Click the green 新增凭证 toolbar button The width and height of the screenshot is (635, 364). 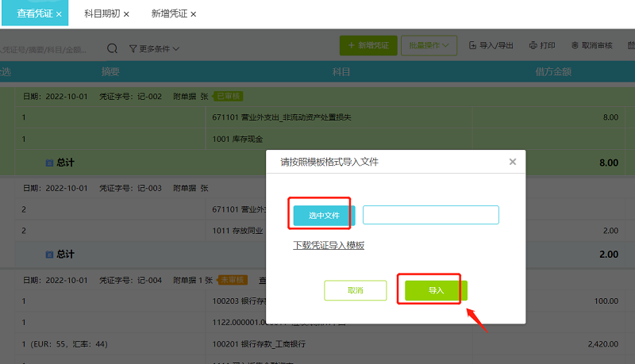pyautogui.click(x=368, y=46)
